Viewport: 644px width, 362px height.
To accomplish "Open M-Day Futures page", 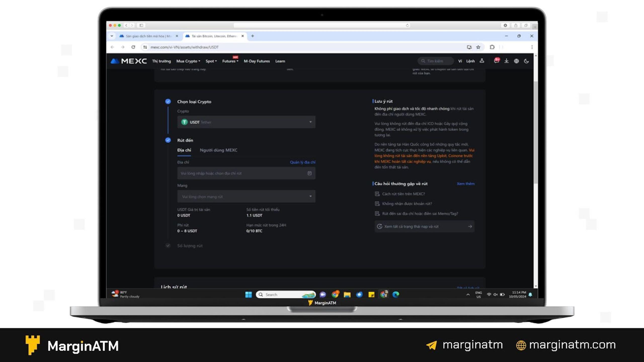I will pos(257,61).
